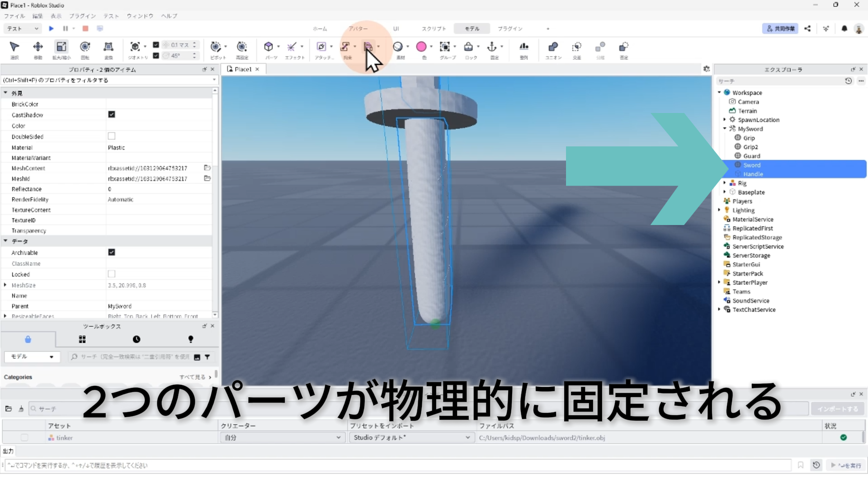Click the Align (整列) tool icon
Screen dimensions: 868x488
(x=524, y=47)
